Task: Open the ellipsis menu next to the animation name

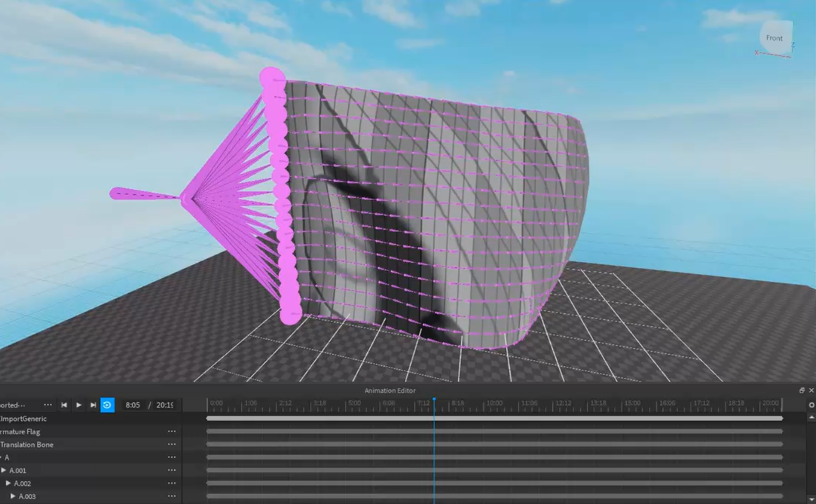Action: tap(48, 404)
